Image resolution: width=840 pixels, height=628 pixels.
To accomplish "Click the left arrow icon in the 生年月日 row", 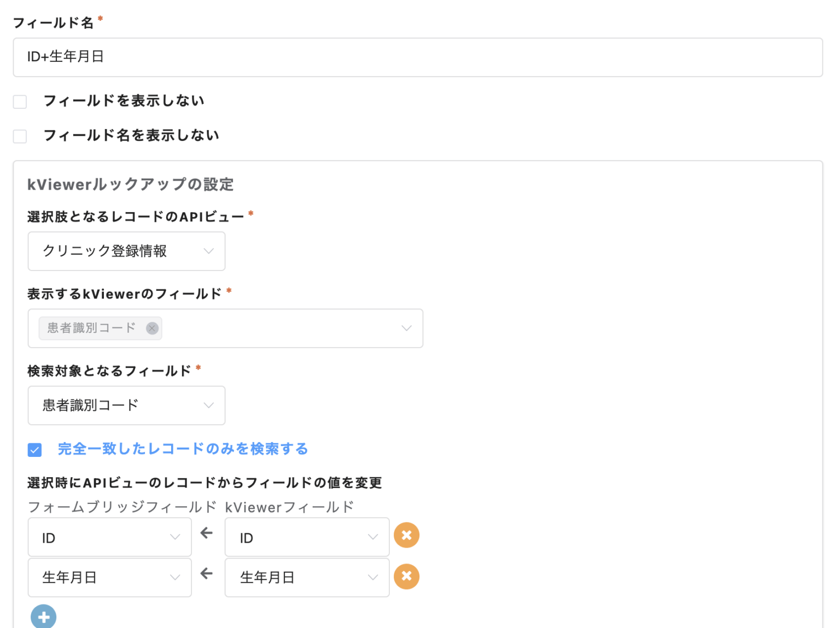I will click(x=207, y=574).
